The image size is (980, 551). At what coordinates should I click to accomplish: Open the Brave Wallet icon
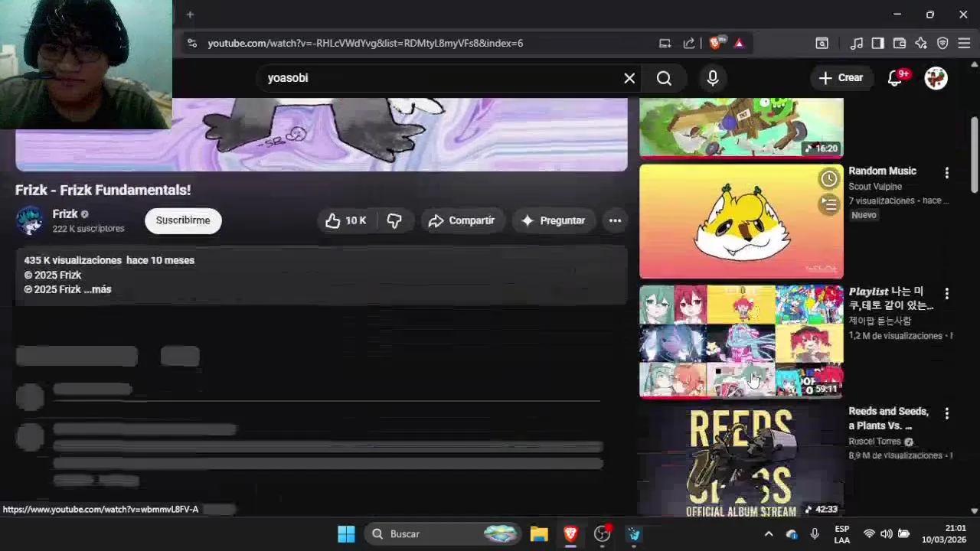[900, 44]
